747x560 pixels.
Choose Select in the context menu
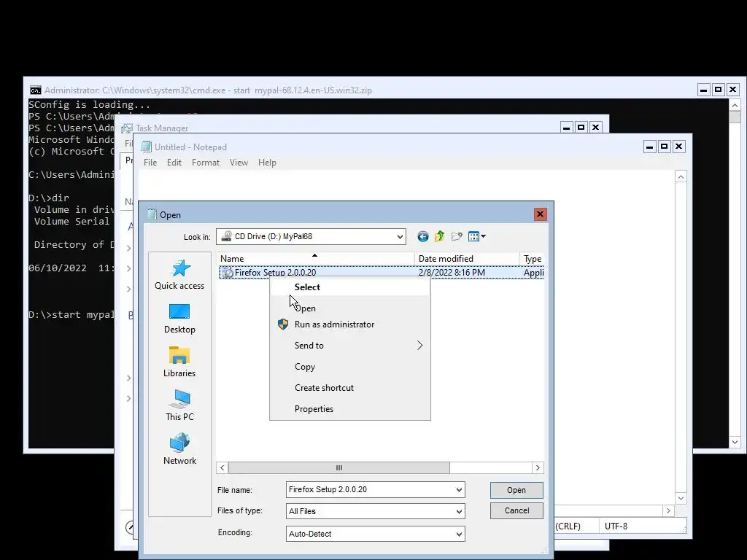tap(350, 287)
